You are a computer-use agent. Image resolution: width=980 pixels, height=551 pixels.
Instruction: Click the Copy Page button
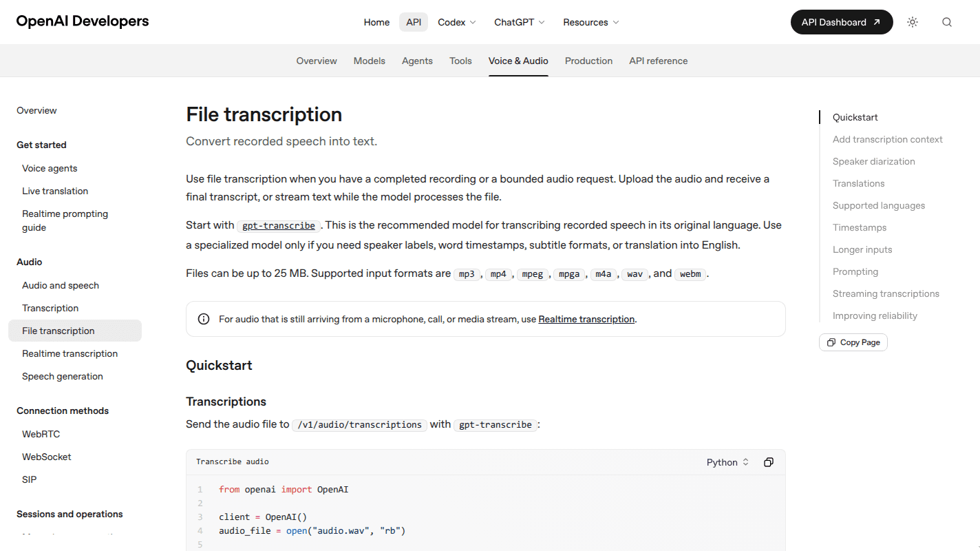pyautogui.click(x=853, y=342)
